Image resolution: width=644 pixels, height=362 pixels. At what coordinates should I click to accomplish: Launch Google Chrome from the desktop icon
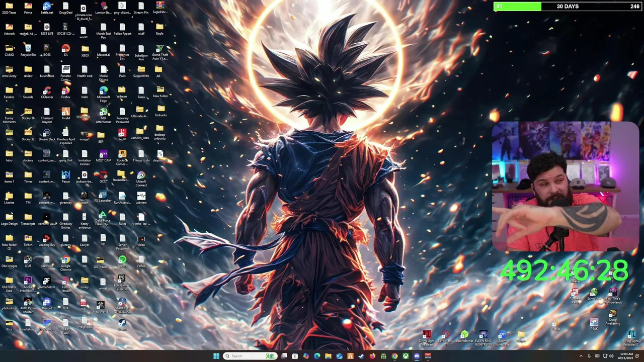pos(66,263)
